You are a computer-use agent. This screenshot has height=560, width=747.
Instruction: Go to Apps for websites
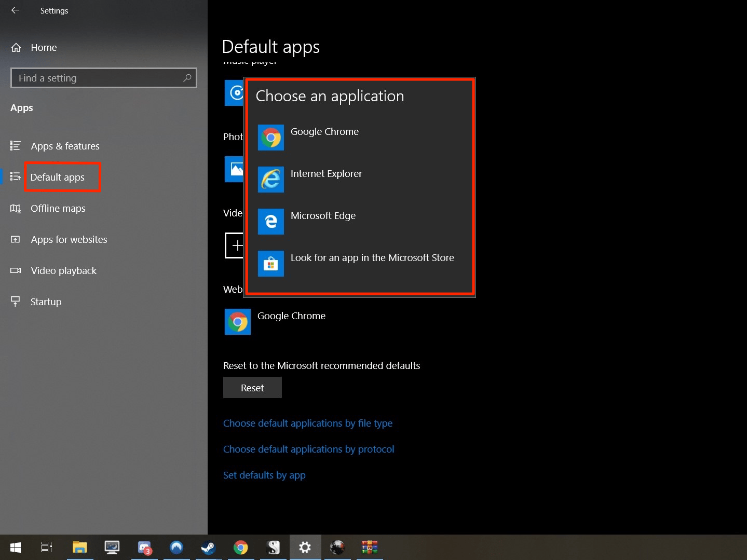tap(69, 240)
